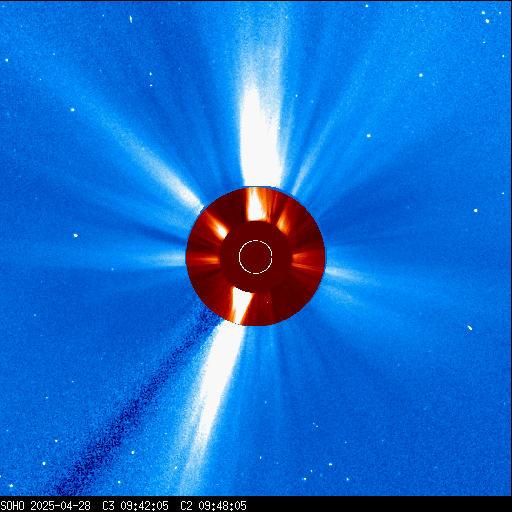Viewport: 512px width, 512px height.
Task: Click the bright orange jet at top of C2 ring
Action: [x=256, y=204]
